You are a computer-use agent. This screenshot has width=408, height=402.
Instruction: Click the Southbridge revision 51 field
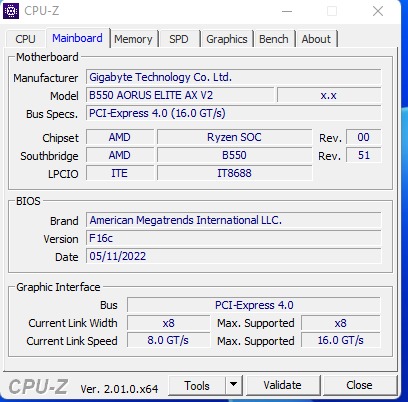363,155
